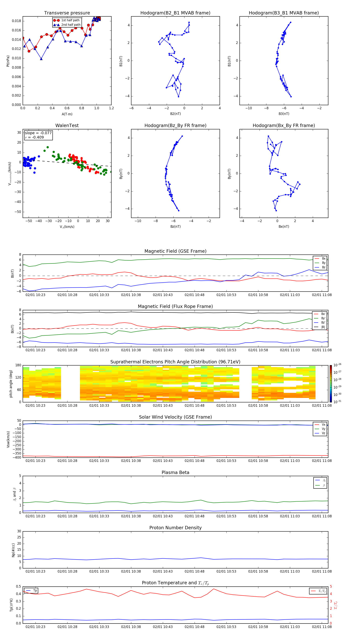Click the "Np(#/cc)" y-axis label
Image resolution: width=351 pixels, height=644 pixels.
13,550
